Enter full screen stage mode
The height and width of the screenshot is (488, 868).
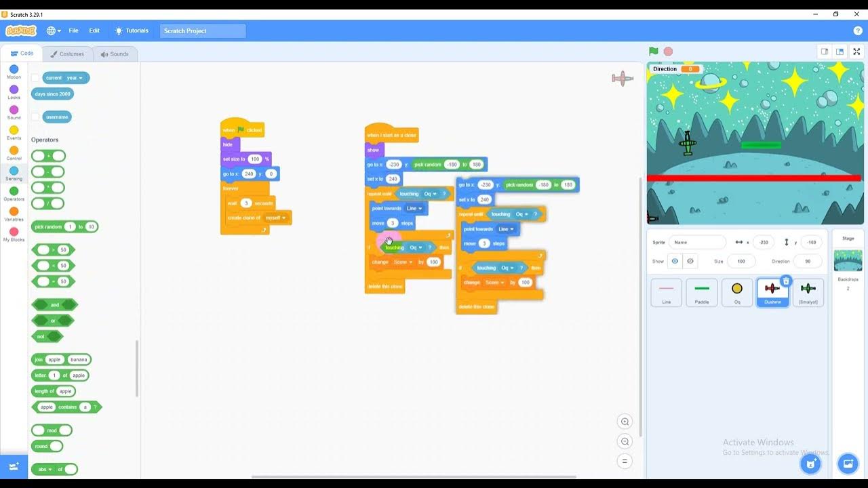coord(856,52)
